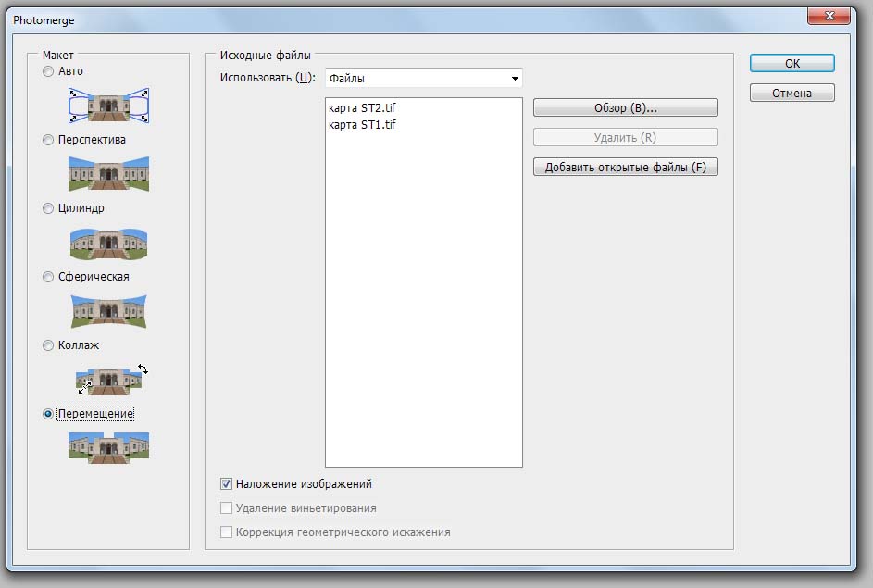
Task: Click the Перемещение layout preview image
Action: (108, 447)
